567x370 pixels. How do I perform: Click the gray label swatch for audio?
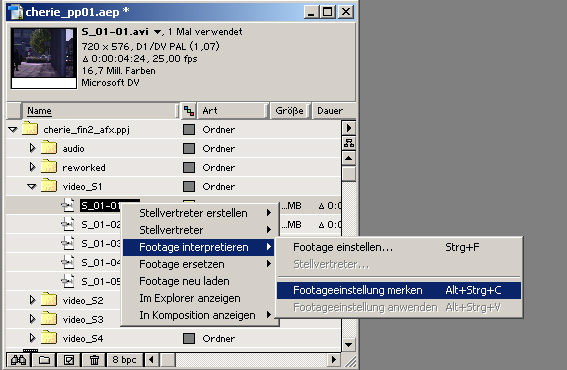189,149
